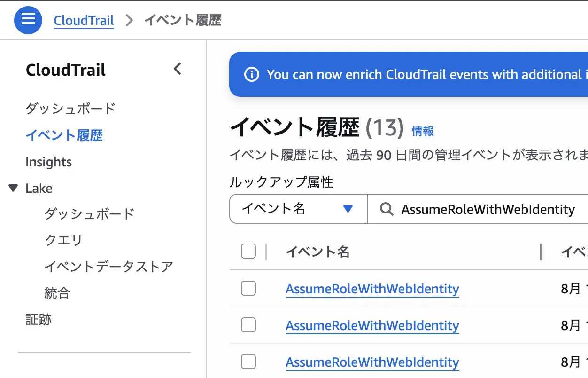Viewport: 588px width, 378px height.
Task: Open the first AssumeRoleWithWebIdentity event details
Action: click(x=372, y=289)
